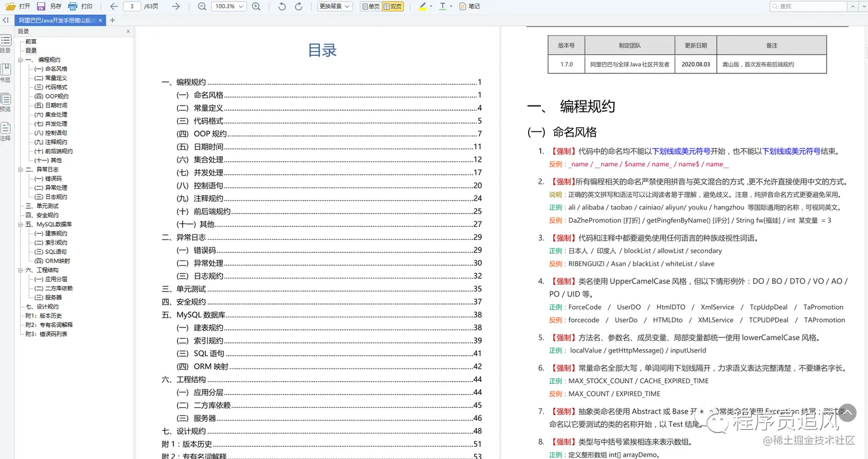Select (二) 二方库依赖 in the outline tree

53,289
